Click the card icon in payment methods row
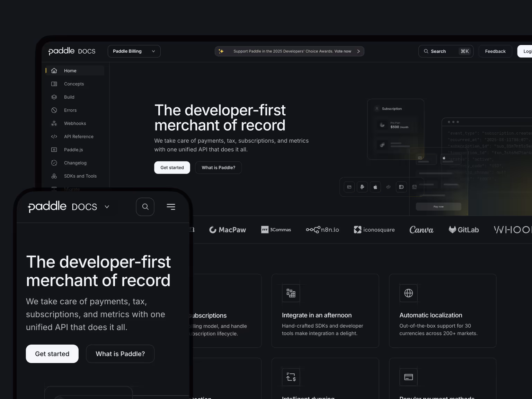 tap(349, 187)
